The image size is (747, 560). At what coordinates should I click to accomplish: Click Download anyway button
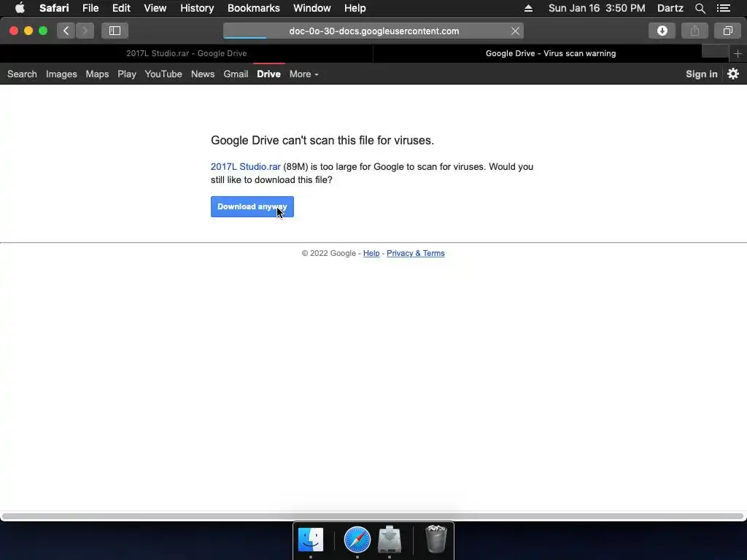(x=252, y=206)
